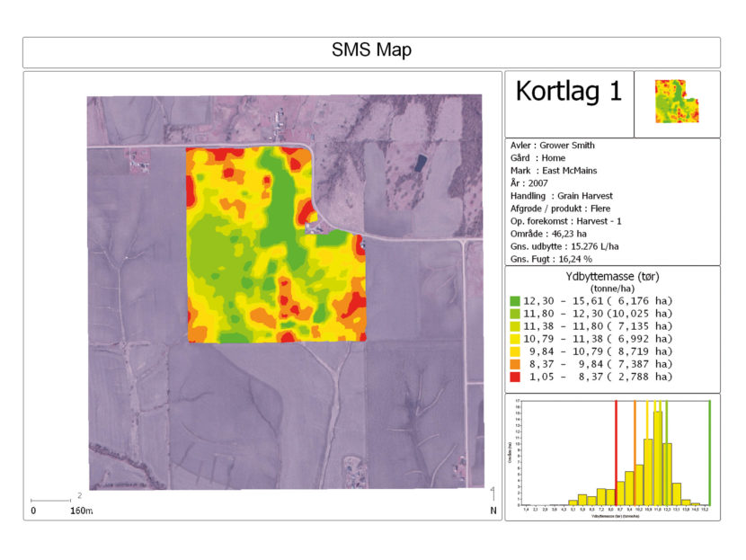Image resolution: width=746 pixels, height=560 pixels.
Task: Select the amber 9,84 – 10,79 legend swatch
Action: 515,351
